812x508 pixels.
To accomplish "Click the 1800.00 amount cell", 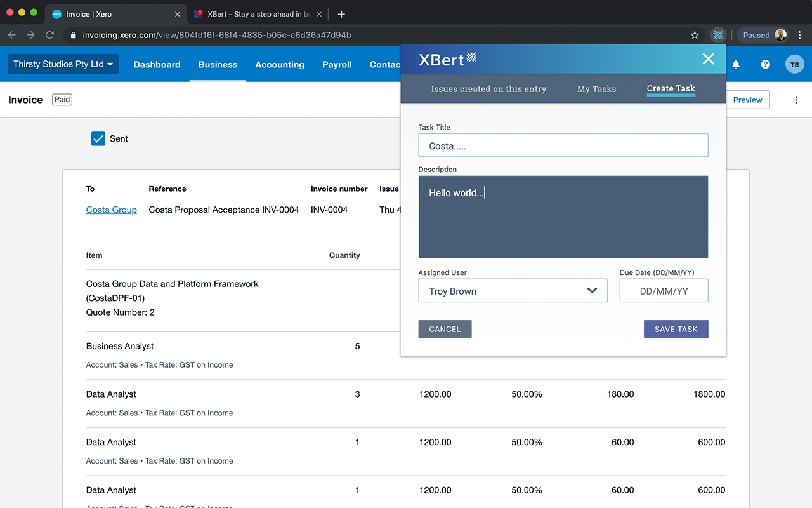I will [x=709, y=394].
